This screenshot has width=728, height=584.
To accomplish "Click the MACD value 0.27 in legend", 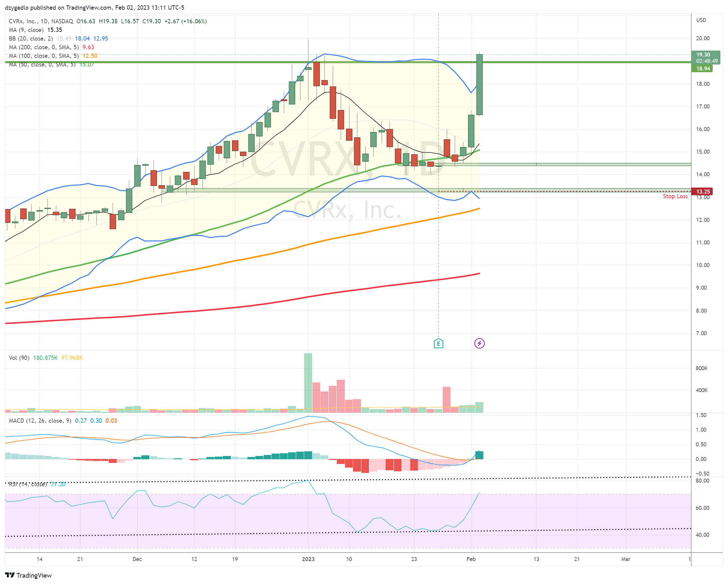I will point(81,420).
